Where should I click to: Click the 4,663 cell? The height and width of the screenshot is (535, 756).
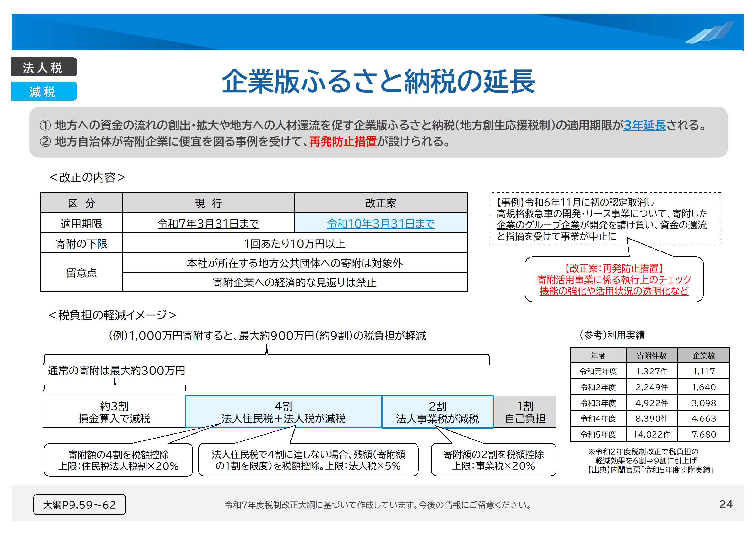(704, 418)
